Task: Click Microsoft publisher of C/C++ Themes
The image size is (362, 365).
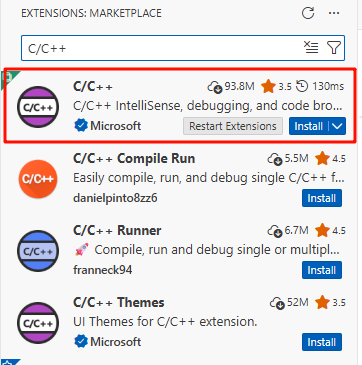Action: tap(116, 342)
